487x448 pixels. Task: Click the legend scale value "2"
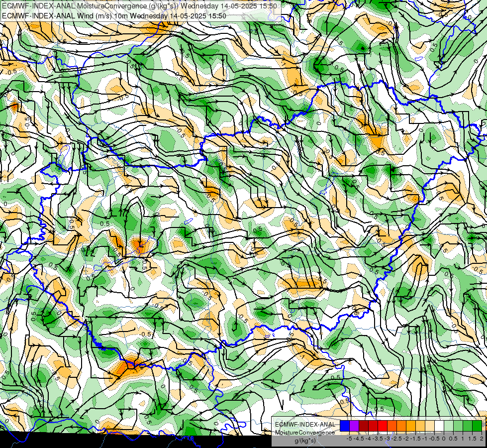point(482,439)
